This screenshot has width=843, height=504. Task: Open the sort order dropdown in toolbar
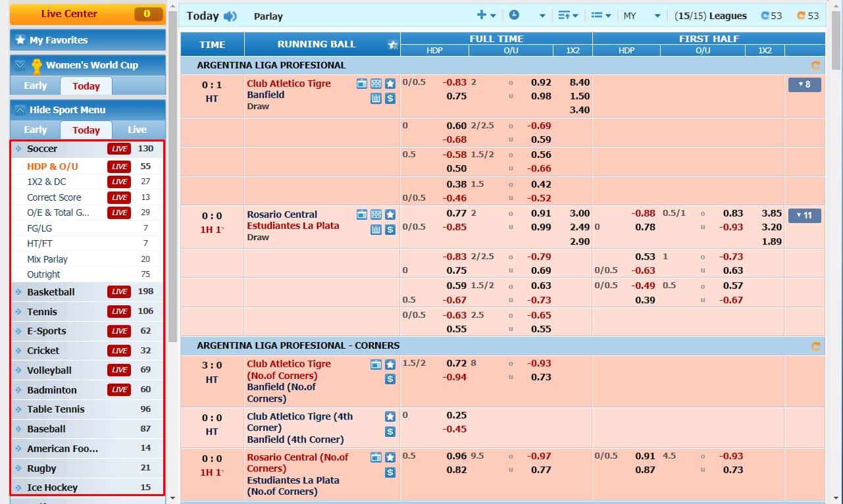pyautogui.click(x=568, y=15)
